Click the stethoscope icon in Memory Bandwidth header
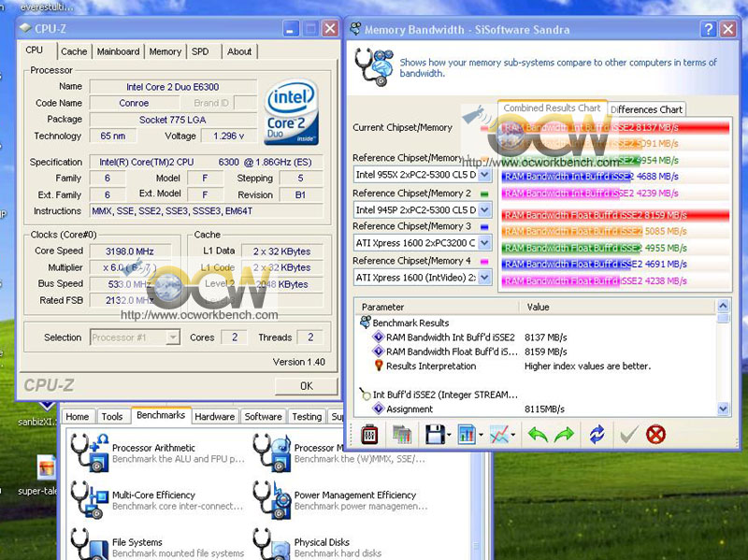Image resolution: width=748 pixels, height=560 pixels. [x=373, y=67]
